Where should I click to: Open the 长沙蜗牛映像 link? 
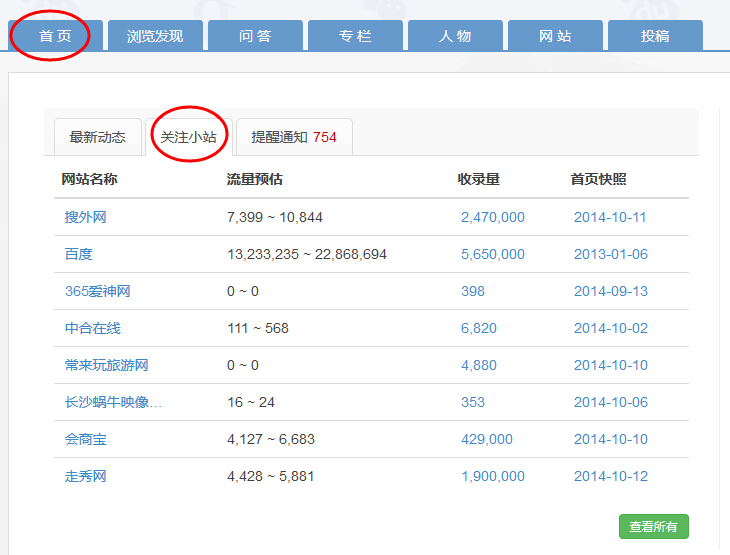click(113, 402)
